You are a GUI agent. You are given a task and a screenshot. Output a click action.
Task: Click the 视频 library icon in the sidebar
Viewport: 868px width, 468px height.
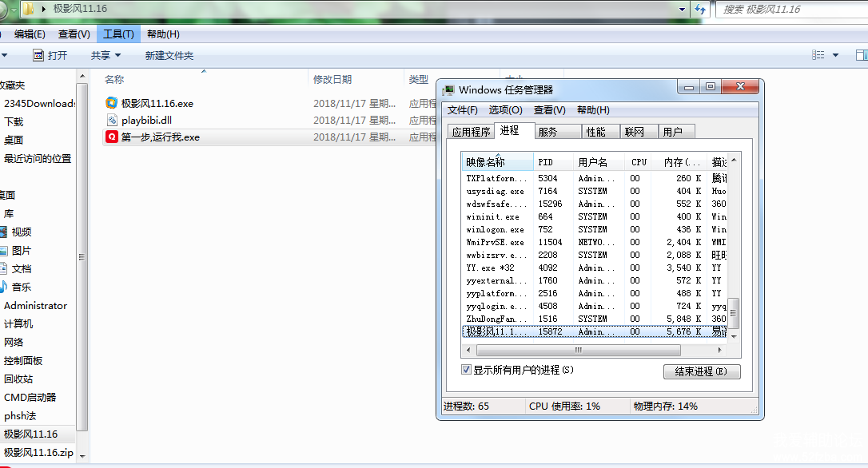(x=4, y=232)
